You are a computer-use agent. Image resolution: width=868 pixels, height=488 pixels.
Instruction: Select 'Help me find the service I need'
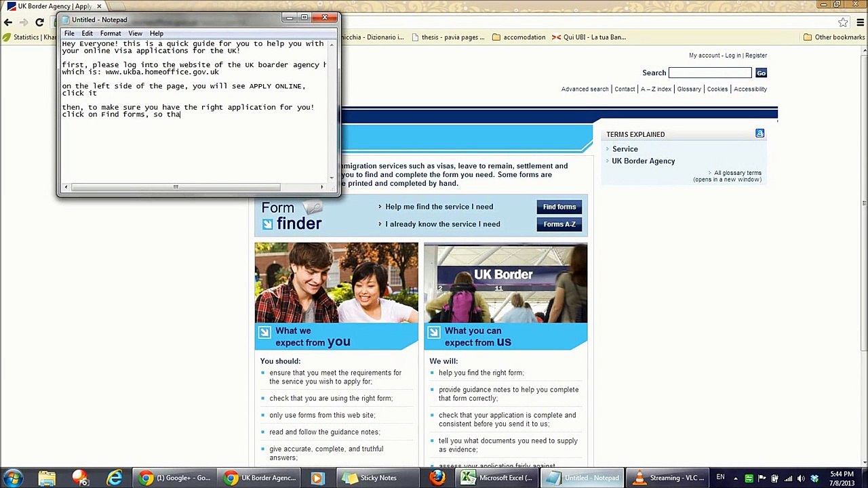[439, 207]
